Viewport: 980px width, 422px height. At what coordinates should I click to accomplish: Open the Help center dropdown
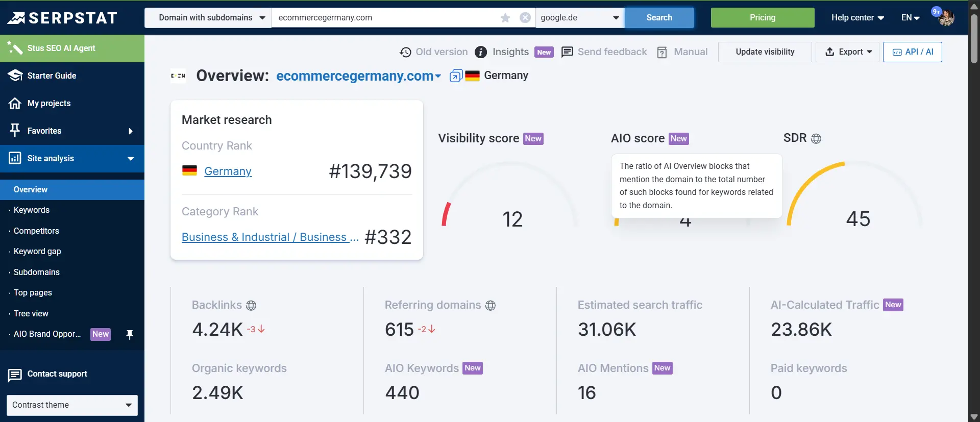point(857,17)
